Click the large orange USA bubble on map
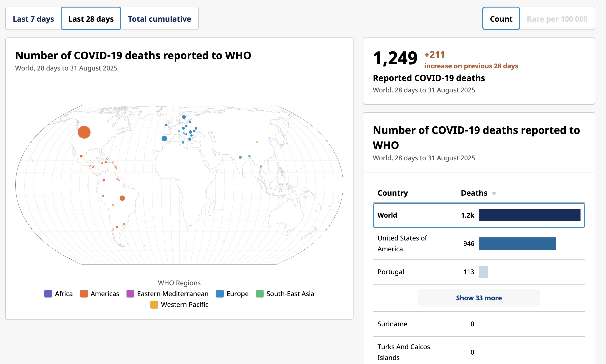 84,132
